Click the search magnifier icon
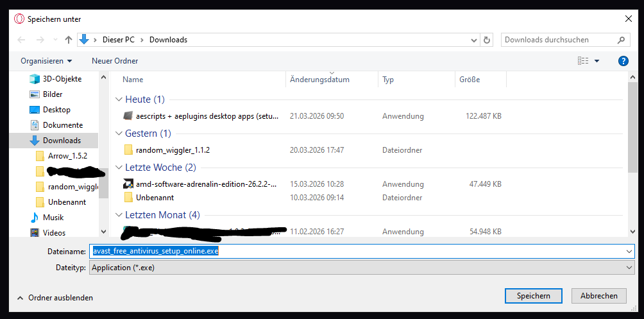Image resolution: width=644 pixels, height=319 pixels. [x=622, y=40]
